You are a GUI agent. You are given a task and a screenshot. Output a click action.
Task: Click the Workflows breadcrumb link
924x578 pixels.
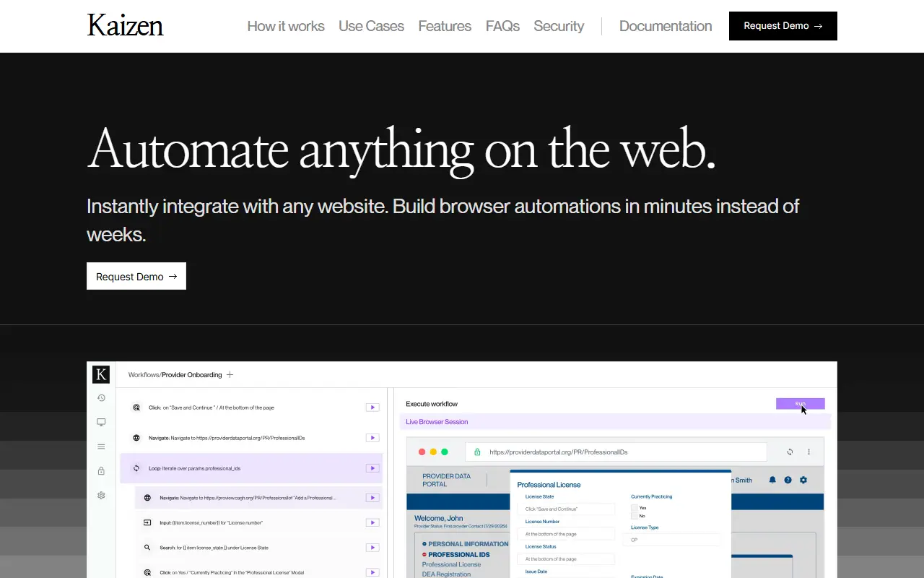(x=144, y=375)
